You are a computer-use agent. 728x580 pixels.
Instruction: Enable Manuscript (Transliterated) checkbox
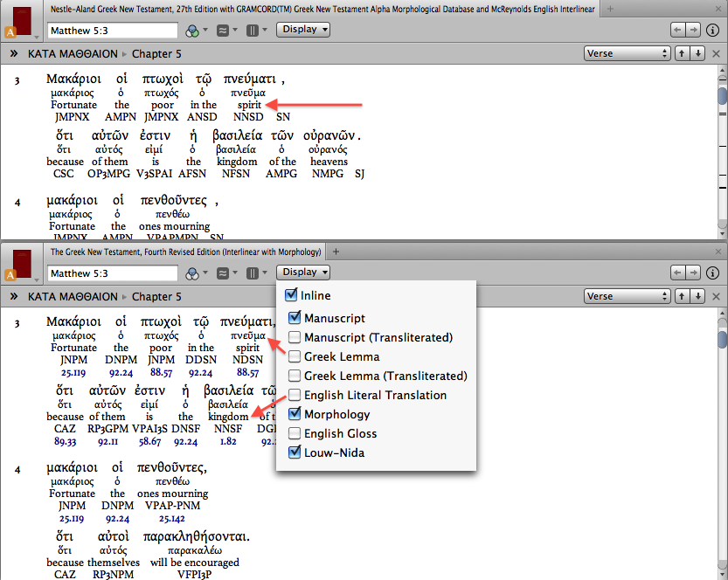pyautogui.click(x=295, y=337)
